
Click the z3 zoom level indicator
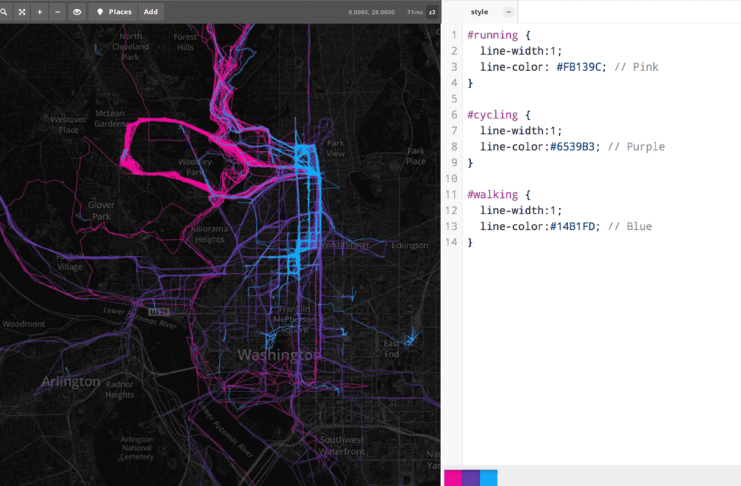(x=432, y=12)
